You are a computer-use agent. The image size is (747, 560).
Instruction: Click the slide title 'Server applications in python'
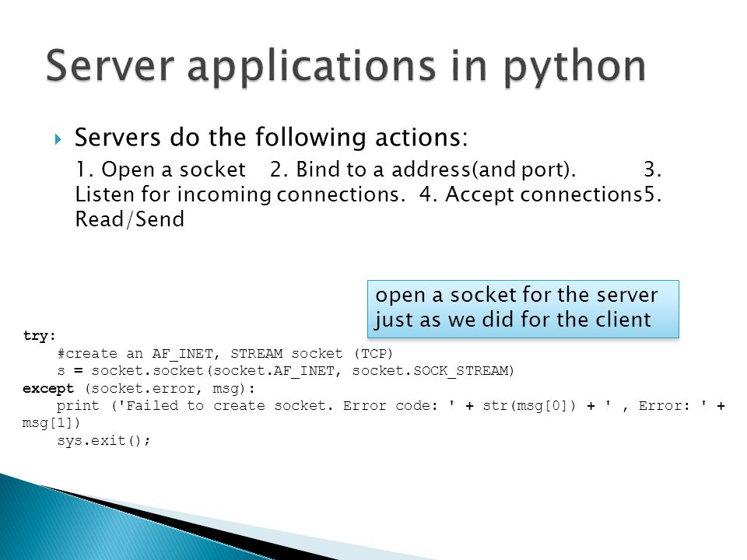[x=345, y=67]
